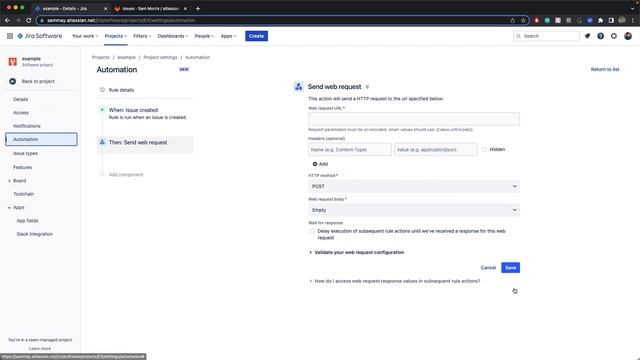Open the HTTP method POST dropdown
The image size is (640, 360).
[414, 186]
